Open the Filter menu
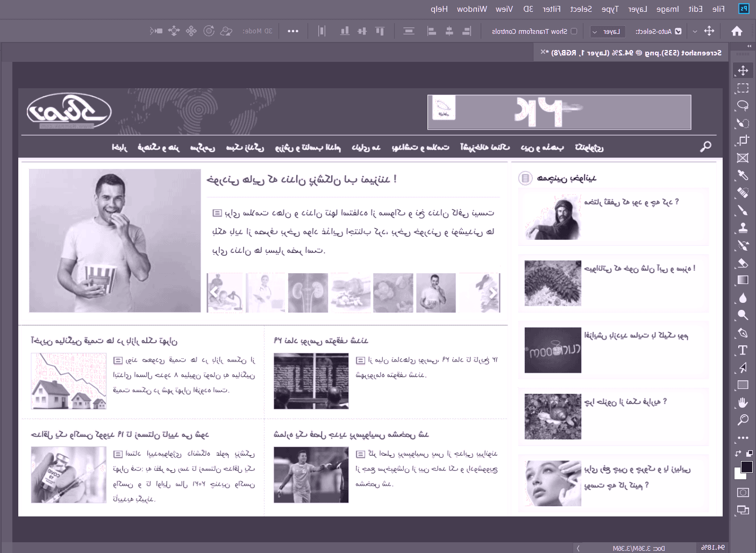The width and height of the screenshot is (756, 553). 552,9
